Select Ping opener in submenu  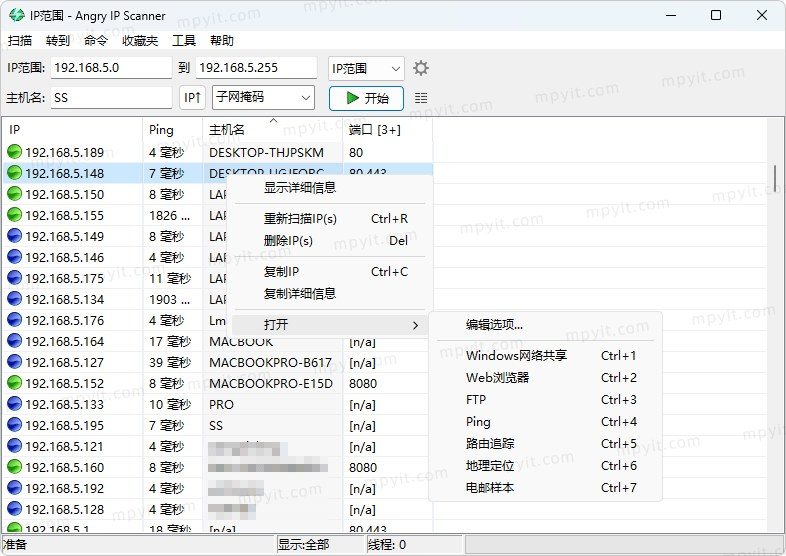pyautogui.click(x=545, y=422)
